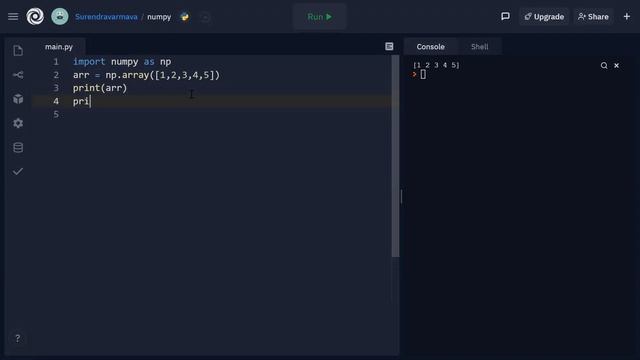Click the numpy repl name

(159, 17)
